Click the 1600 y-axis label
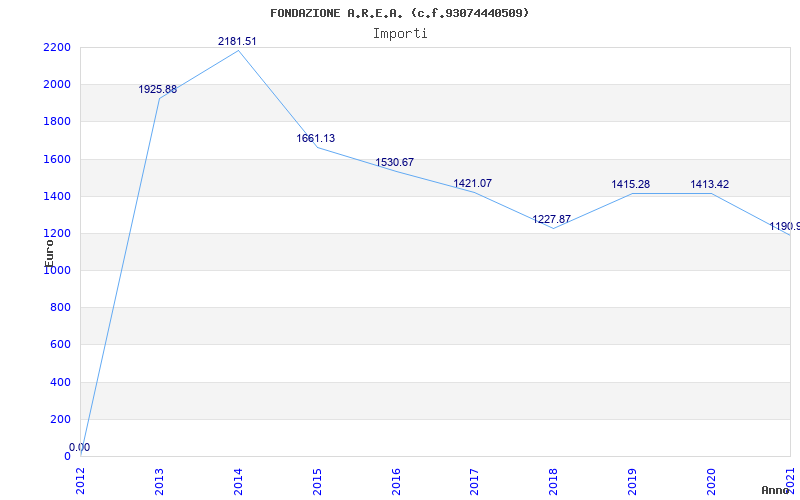The height and width of the screenshot is (500, 800). 57,159
